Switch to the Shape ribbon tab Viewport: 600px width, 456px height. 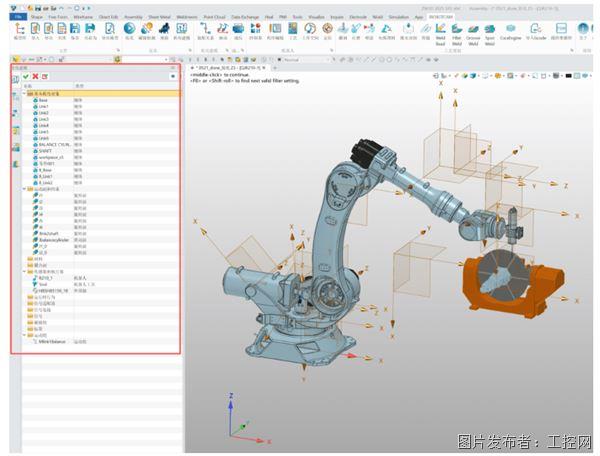(x=37, y=17)
